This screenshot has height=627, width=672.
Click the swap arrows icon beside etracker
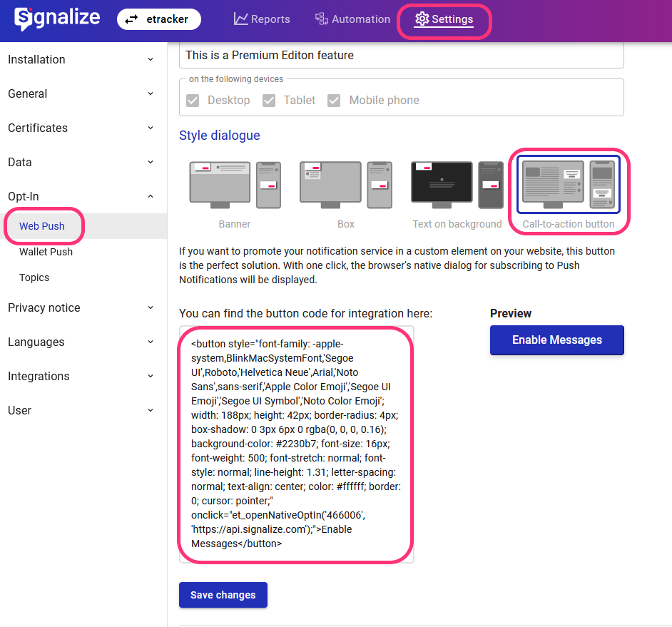(x=131, y=19)
